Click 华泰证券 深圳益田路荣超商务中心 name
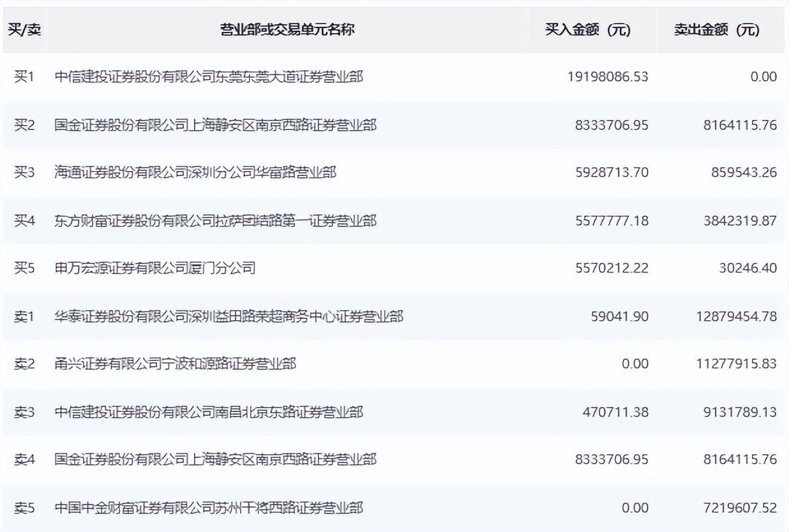This screenshot has width=789, height=532. pos(229,316)
